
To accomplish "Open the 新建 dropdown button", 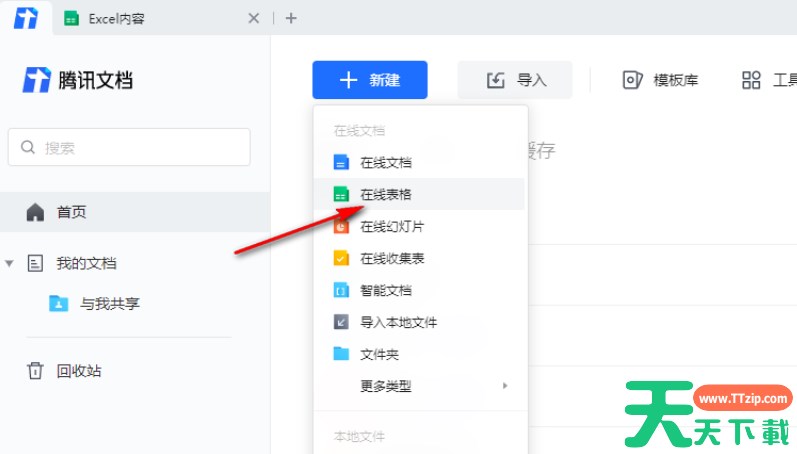I will click(370, 80).
